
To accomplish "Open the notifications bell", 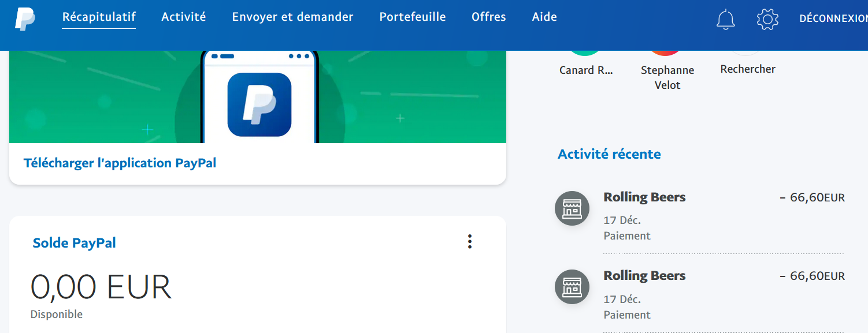I will pos(726,19).
